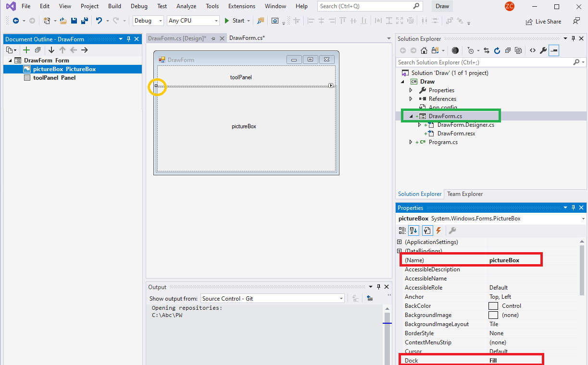Click the Live Share icon

[530, 22]
